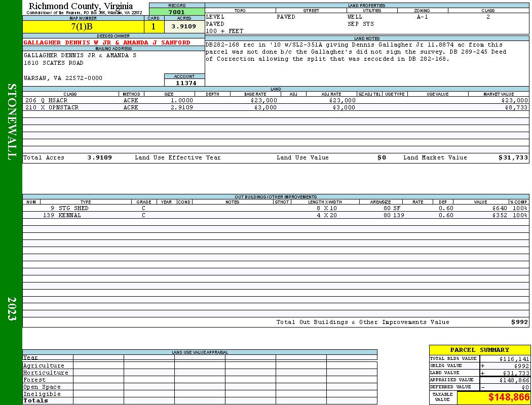Click size 1.0000 in land table
Screen dimensions: 532x405
181,100
